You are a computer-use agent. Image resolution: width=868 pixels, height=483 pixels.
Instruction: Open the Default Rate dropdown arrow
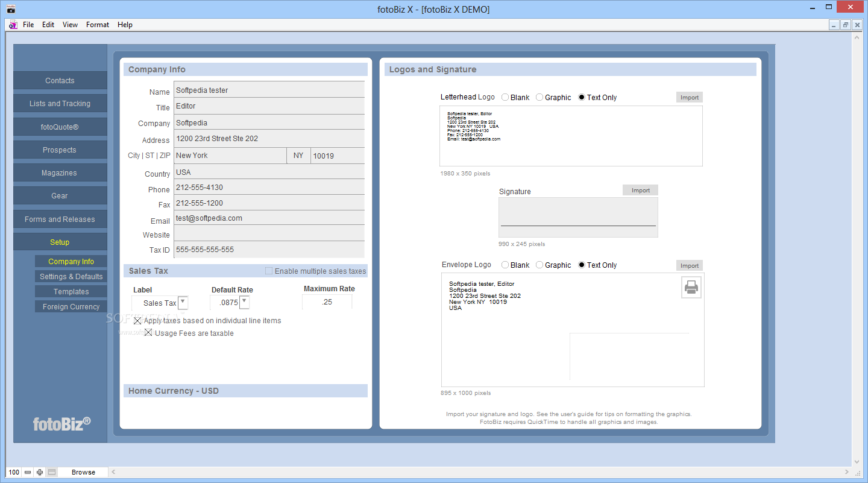244,303
